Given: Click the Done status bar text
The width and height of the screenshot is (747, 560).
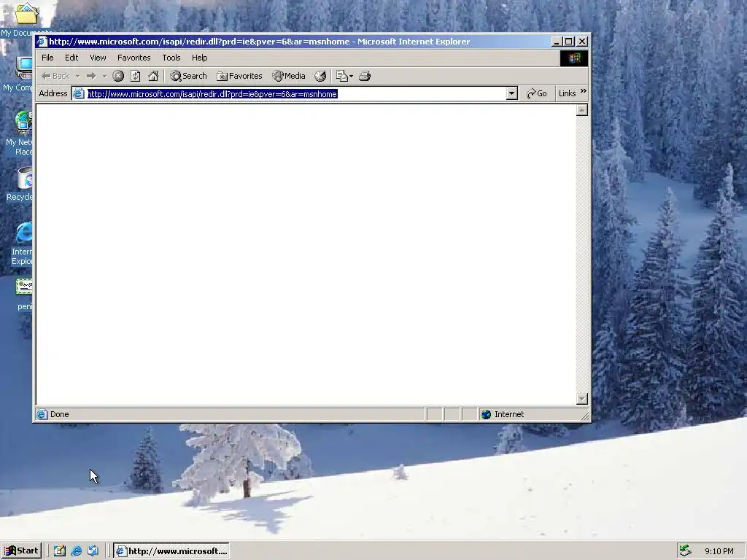Looking at the screenshot, I should tap(60, 414).
